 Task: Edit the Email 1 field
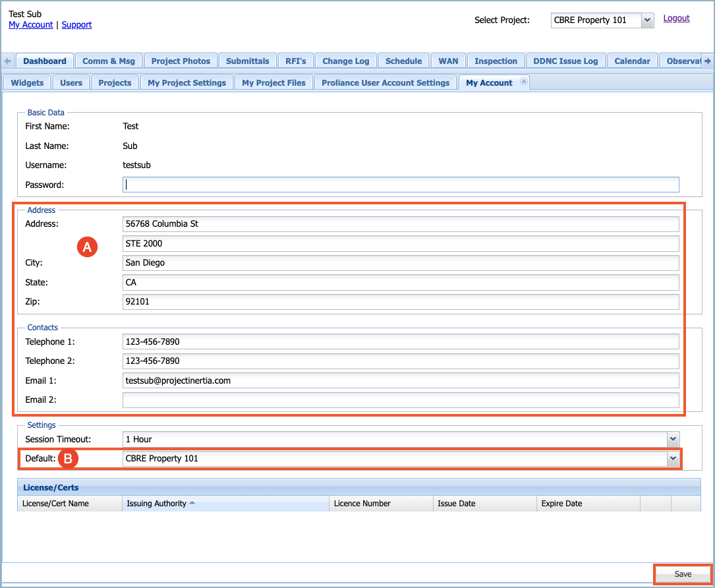click(x=401, y=380)
